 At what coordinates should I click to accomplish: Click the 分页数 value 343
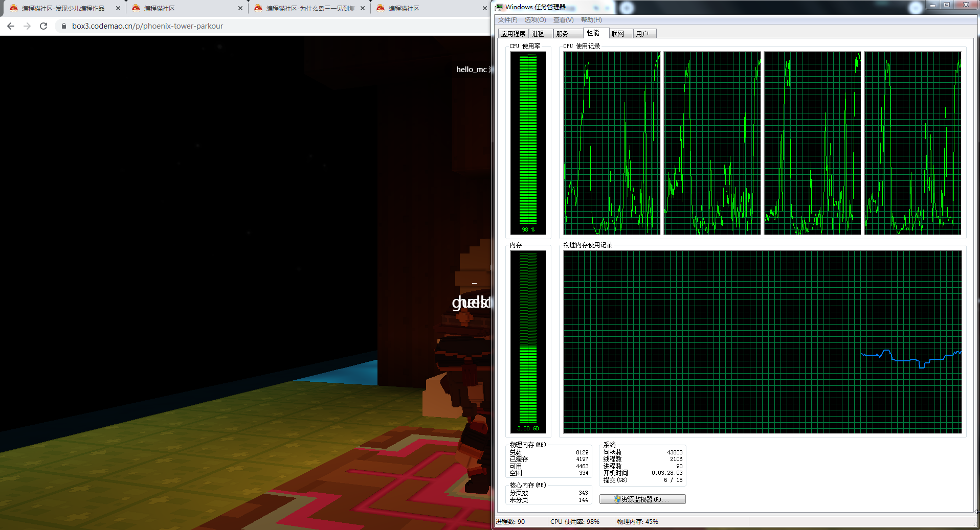tap(583, 493)
